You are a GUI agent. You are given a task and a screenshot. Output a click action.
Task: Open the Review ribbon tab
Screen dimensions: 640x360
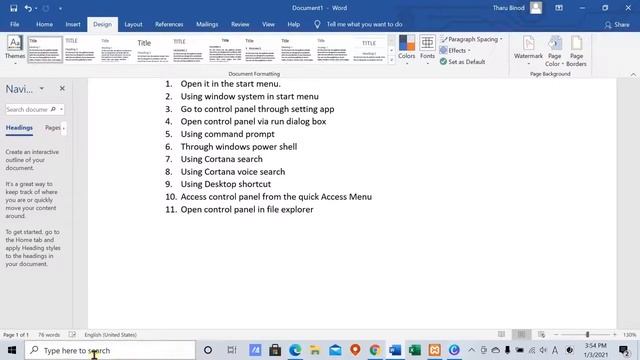(x=240, y=24)
